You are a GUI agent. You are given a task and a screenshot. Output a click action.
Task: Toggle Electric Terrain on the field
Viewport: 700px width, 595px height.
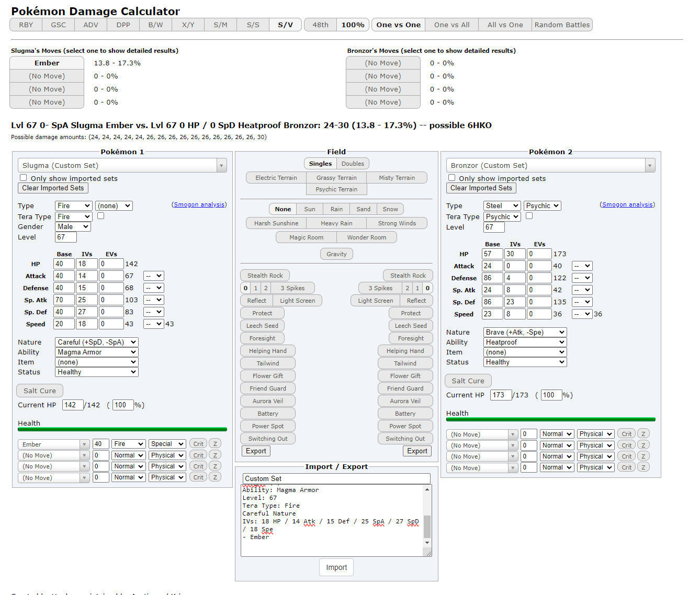coord(276,178)
